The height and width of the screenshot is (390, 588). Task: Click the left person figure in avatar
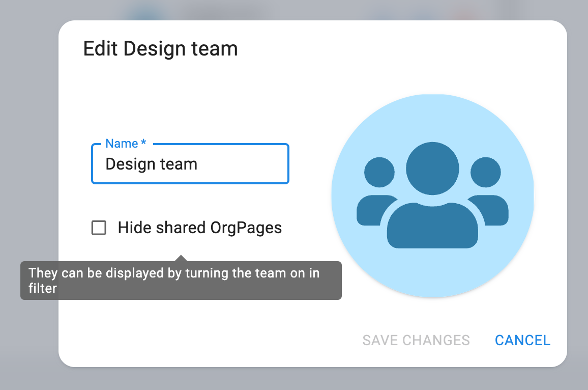379,193
